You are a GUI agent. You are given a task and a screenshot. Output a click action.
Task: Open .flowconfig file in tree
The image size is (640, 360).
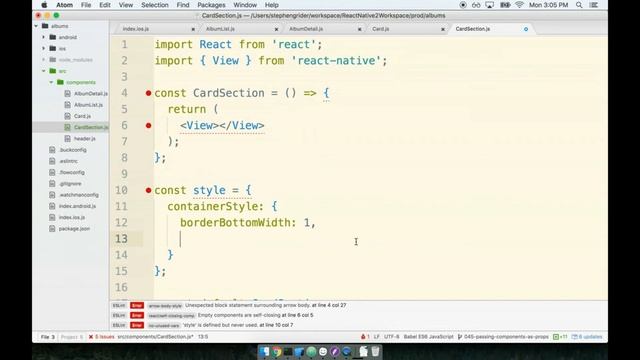[x=71, y=172]
